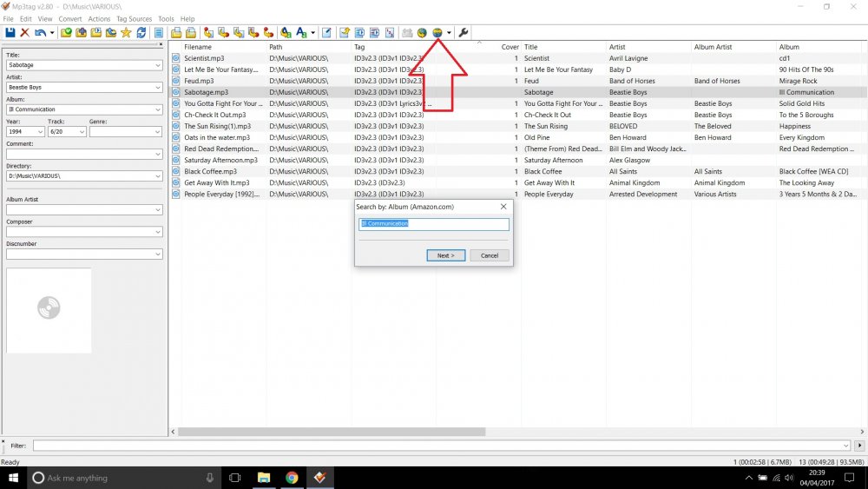
Task: Expand the Year dropdown showing 1994
Action: 40,132
